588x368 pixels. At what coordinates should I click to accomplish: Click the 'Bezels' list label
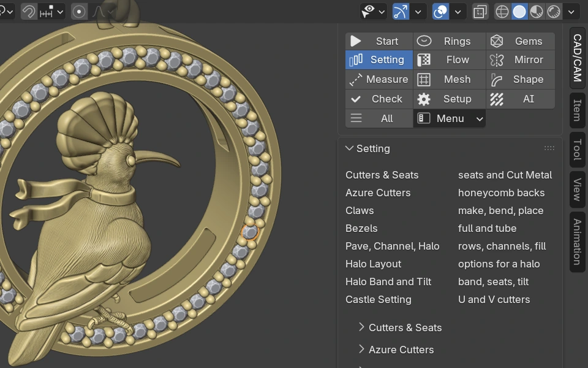click(x=361, y=228)
